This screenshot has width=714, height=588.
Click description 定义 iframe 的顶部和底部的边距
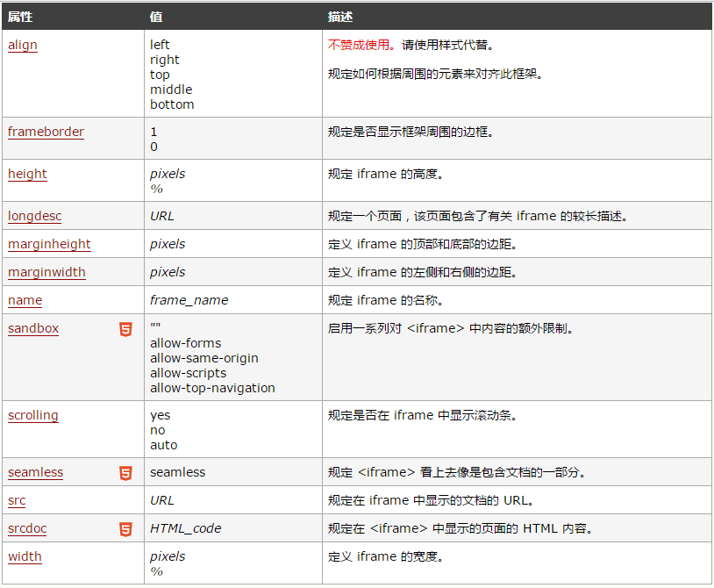coord(423,245)
